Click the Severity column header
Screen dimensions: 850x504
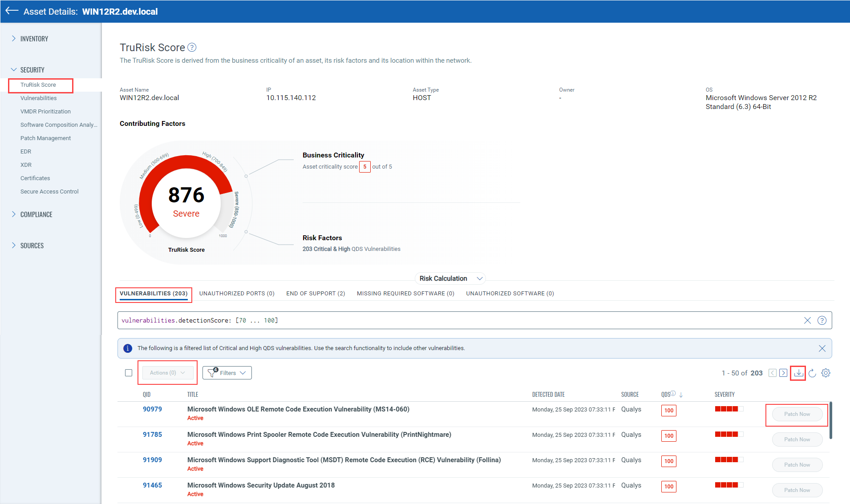(x=725, y=395)
